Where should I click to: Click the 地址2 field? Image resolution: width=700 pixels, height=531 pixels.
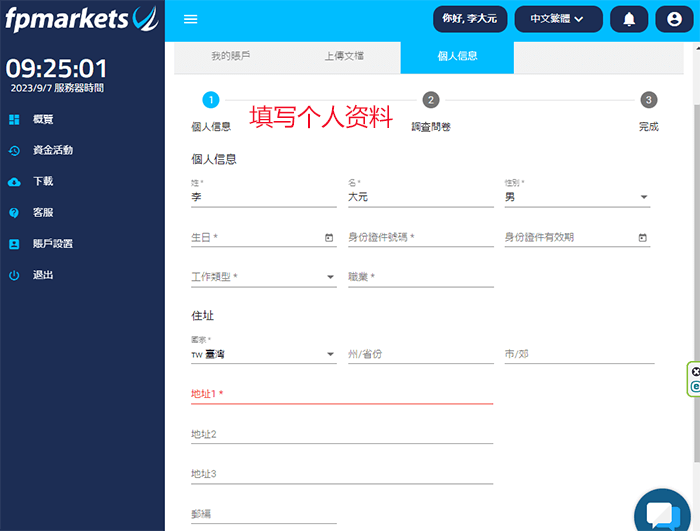point(342,435)
